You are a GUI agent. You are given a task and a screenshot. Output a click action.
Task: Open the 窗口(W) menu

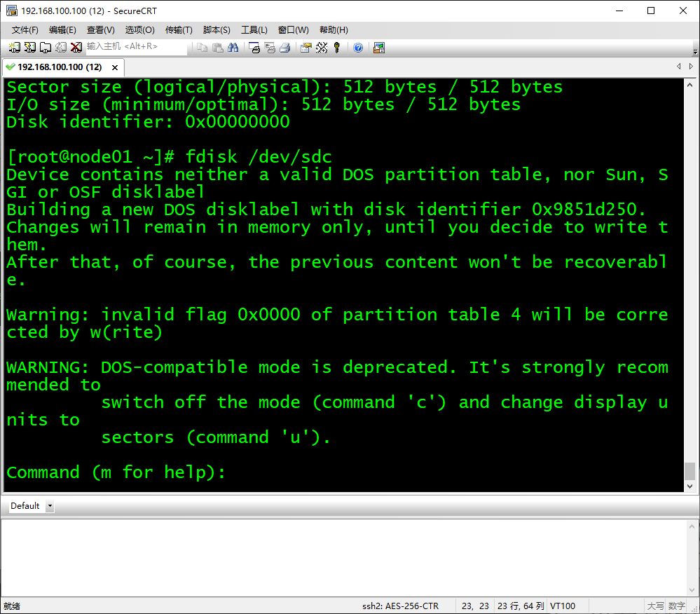[x=294, y=30]
